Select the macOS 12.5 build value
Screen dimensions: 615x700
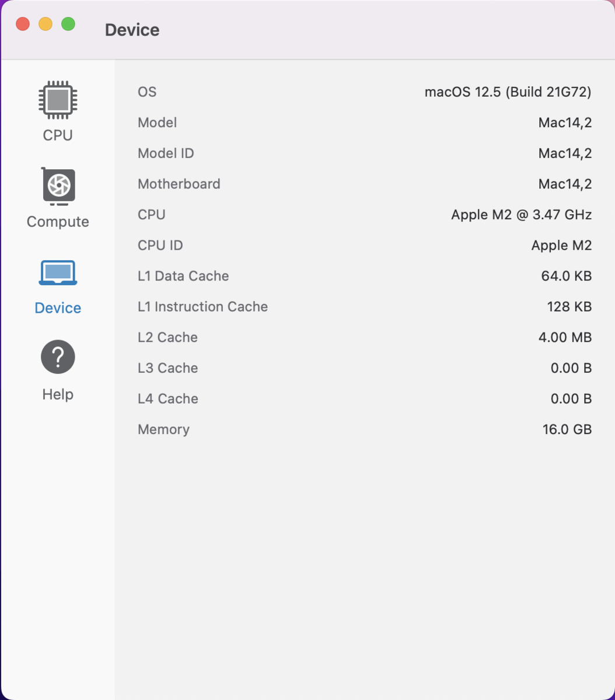(508, 92)
